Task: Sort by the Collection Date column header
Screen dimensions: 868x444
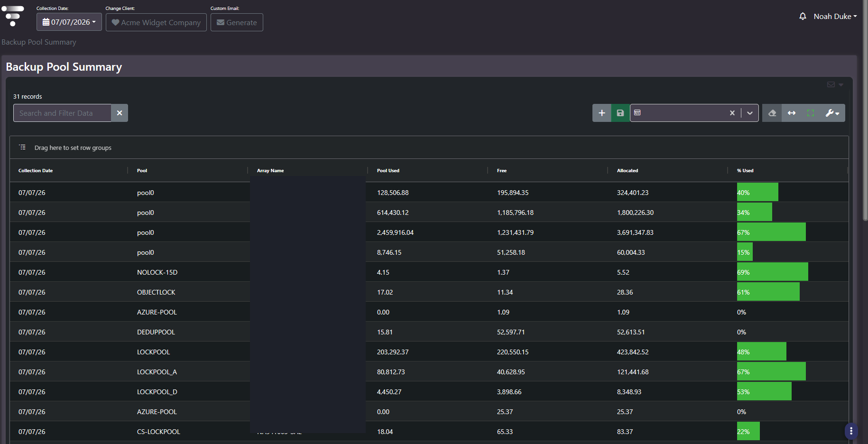Action: pos(36,170)
